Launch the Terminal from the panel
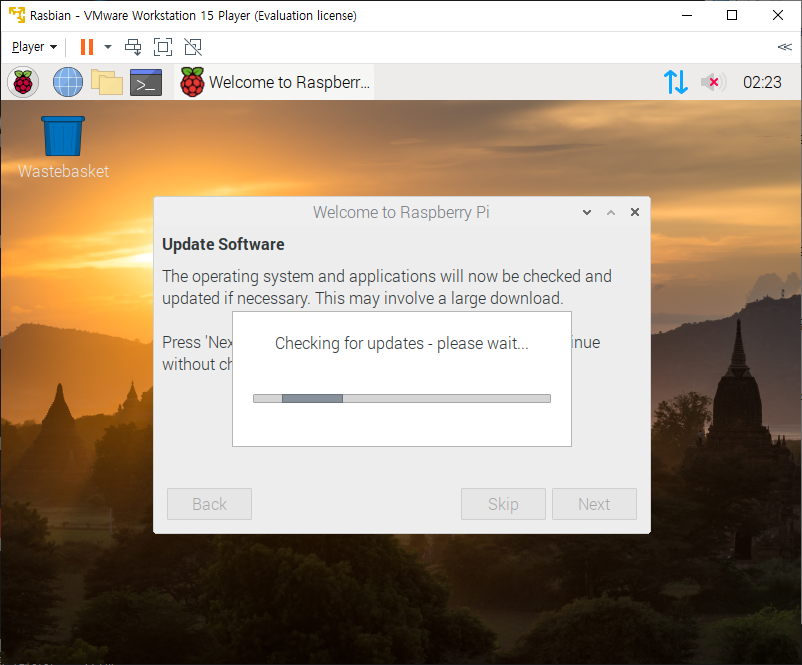The height and width of the screenshot is (665, 802). point(146,82)
